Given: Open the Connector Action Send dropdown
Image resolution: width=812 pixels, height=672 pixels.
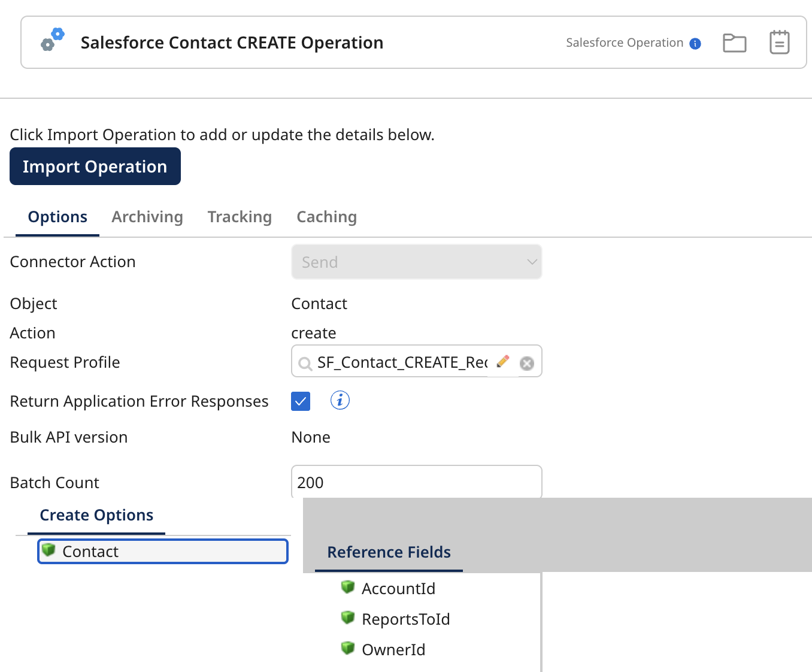Looking at the screenshot, I should (x=416, y=262).
